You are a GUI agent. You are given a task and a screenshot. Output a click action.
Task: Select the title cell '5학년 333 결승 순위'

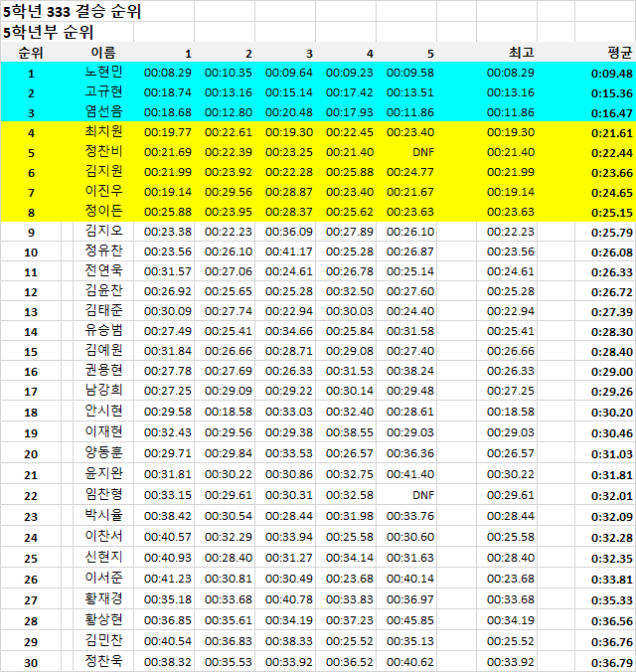pos(72,12)
